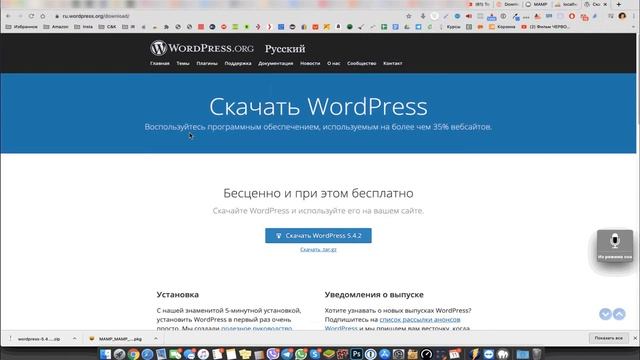This screenshot has width=640, height=360.
Task: Expand options for MAMP pkg download
Action: coord(156,339)
